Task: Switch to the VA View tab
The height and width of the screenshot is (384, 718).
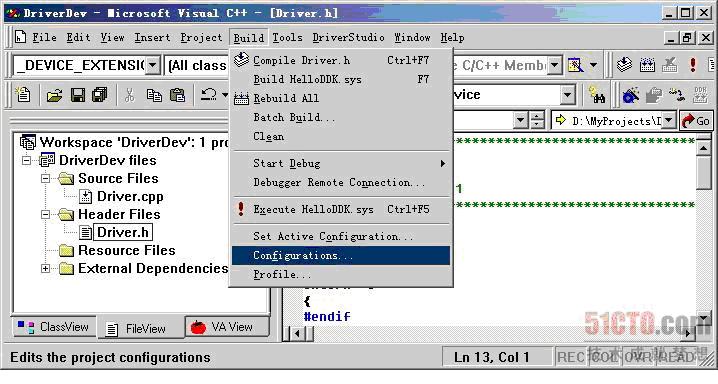Action: click(226, 327)
